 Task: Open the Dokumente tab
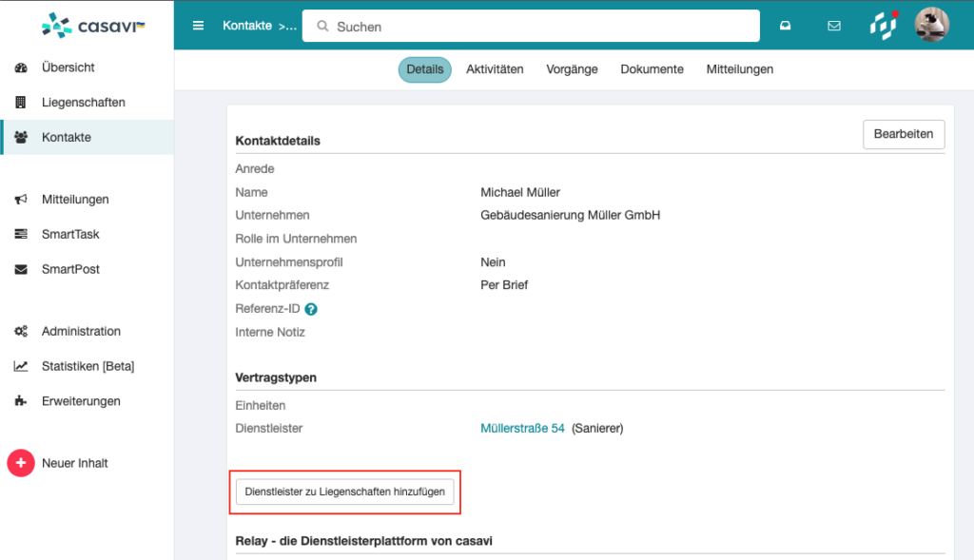click(652, 69)
